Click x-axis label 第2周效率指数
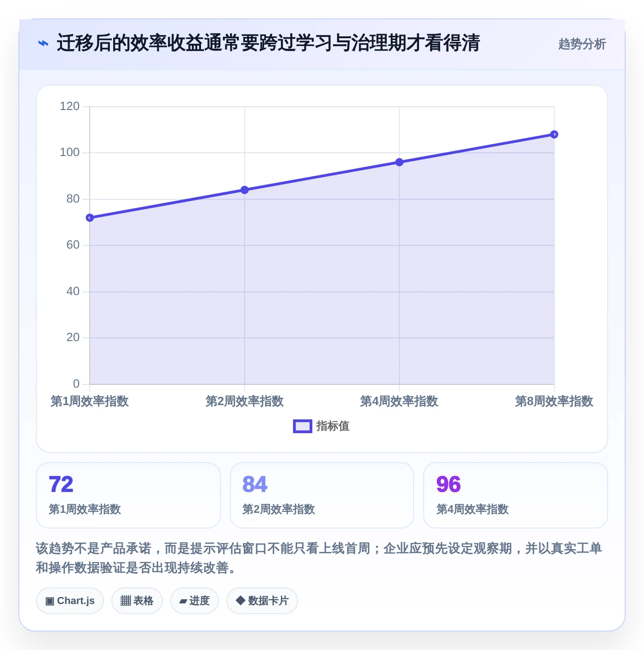The height and width of the screenshot is (650, 644). point(245,401)
